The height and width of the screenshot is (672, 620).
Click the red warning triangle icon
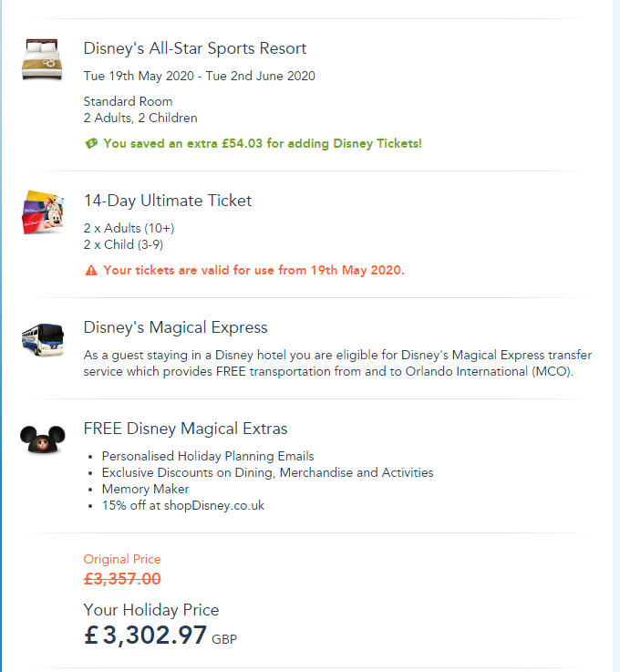(90, 270)
